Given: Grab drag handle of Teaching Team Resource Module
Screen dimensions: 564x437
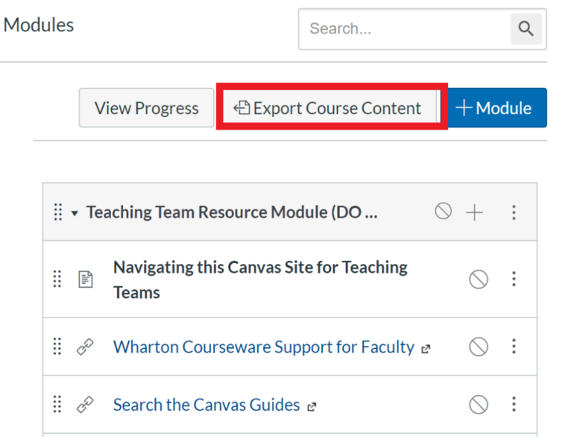Looking at the screenshot, I should tap(58, 212).
